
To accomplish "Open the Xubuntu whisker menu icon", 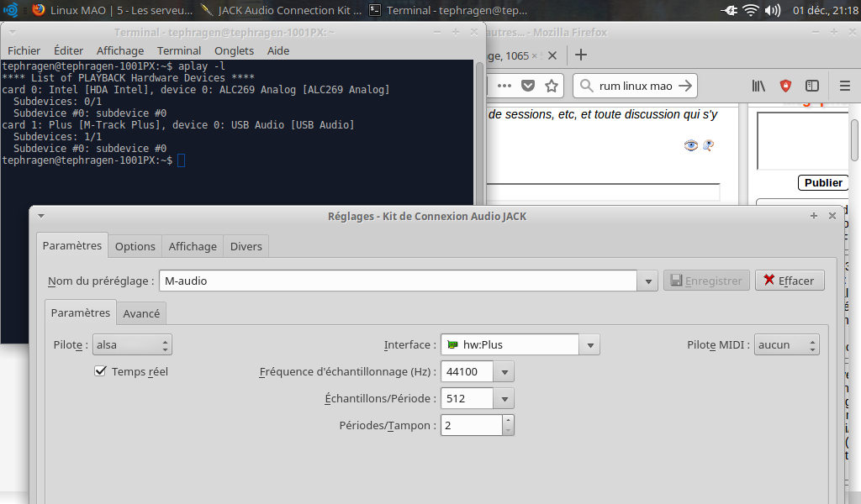I will click(x=10, y=10).
